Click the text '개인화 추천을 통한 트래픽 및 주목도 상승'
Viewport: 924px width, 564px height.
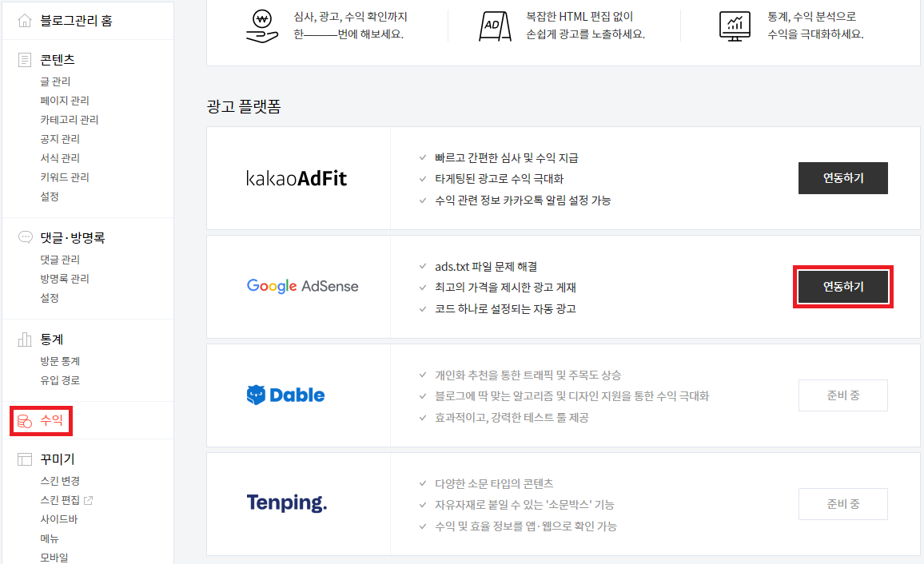tap(528, 375)
